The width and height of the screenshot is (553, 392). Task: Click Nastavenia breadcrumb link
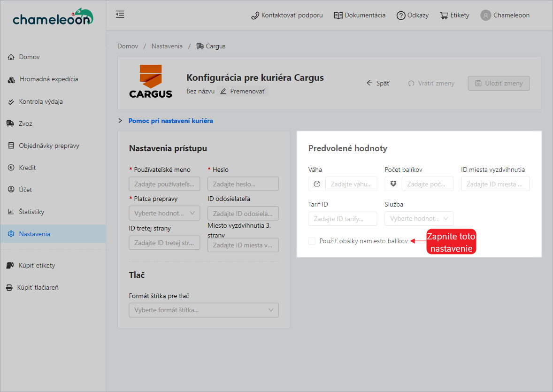point(167,46)
